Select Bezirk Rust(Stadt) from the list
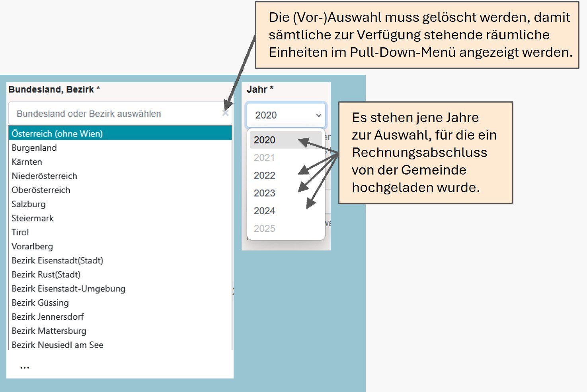 coord(46,275)
